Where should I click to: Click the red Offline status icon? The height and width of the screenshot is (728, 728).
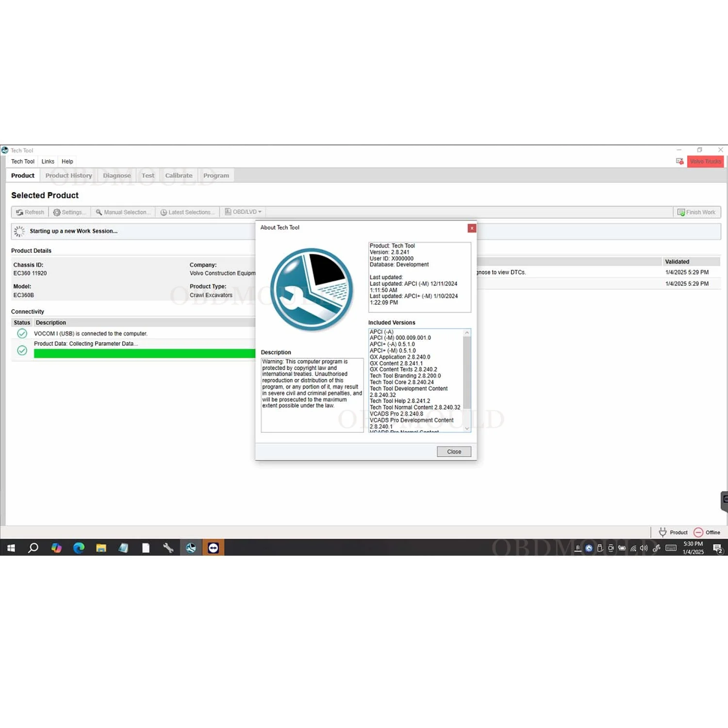(698, 532)
